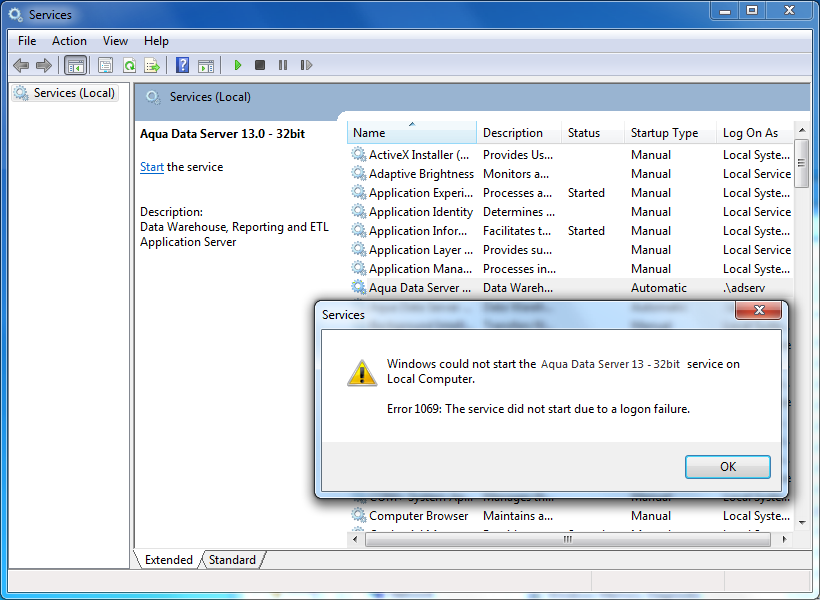
Task: Click the gear icon beside Computer Browser
Action: (x=358, y=515)
